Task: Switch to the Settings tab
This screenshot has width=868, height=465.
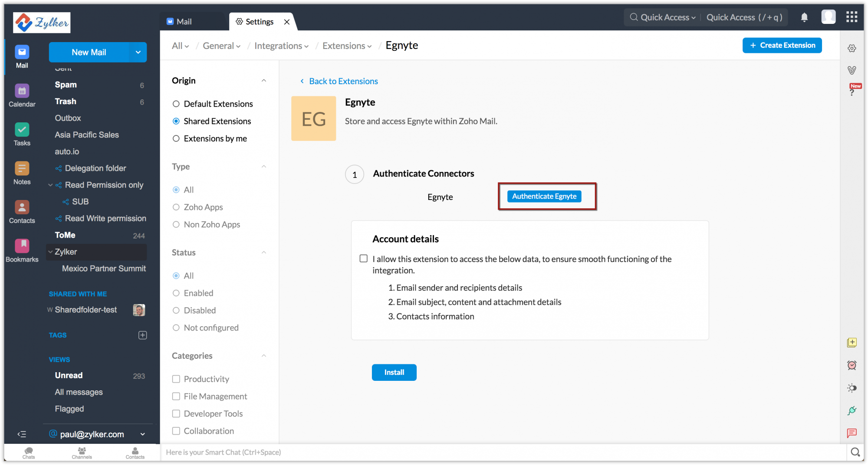Action: [x=255, y=22]
